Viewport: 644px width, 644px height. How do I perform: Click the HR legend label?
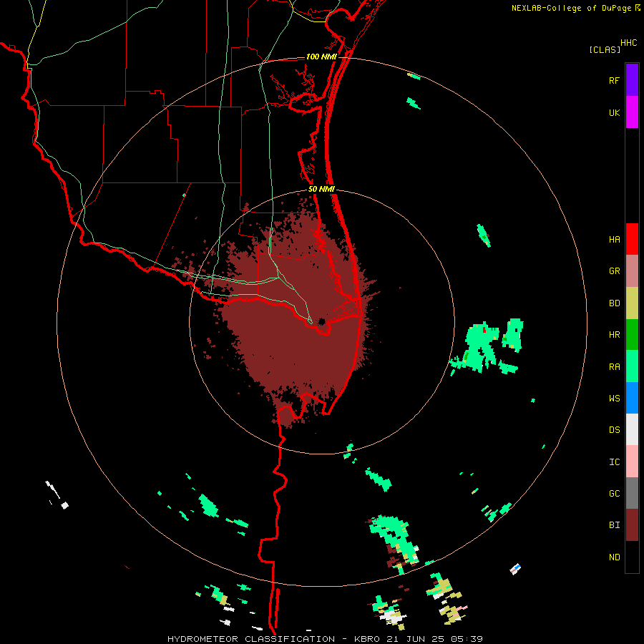pos(614,335)
